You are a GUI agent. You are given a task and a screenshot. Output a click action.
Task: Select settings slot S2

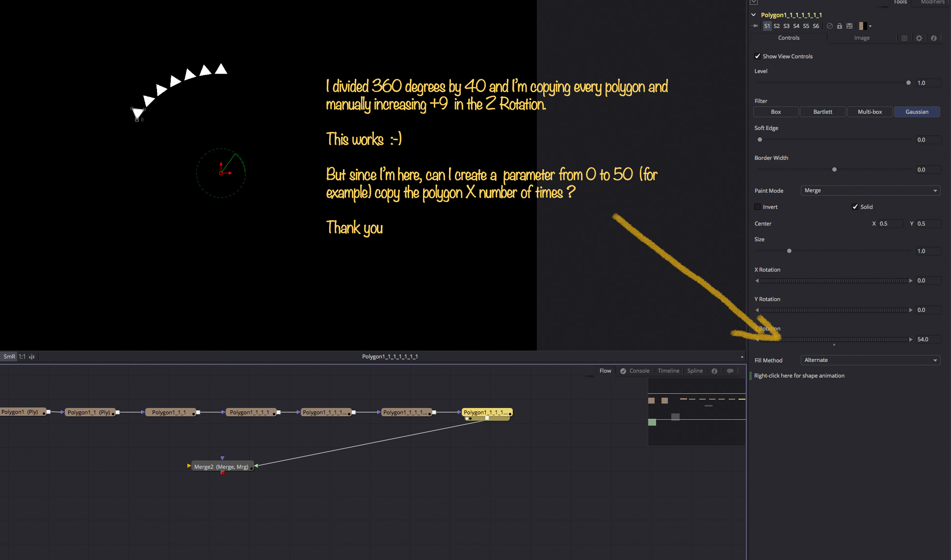[777, 26]
